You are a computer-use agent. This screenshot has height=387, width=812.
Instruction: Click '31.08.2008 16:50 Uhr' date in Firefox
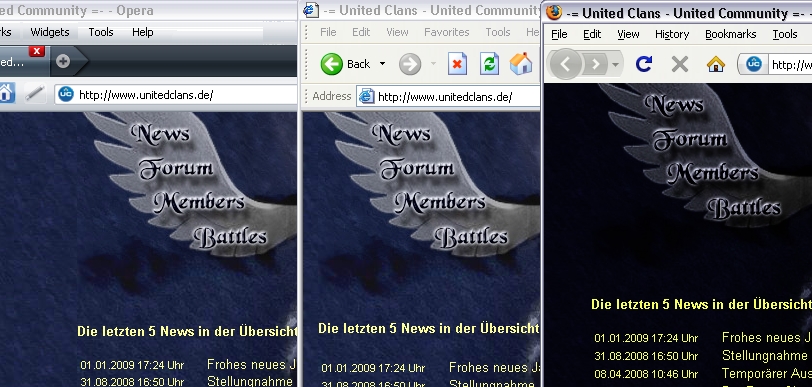(x=646, y=356)
